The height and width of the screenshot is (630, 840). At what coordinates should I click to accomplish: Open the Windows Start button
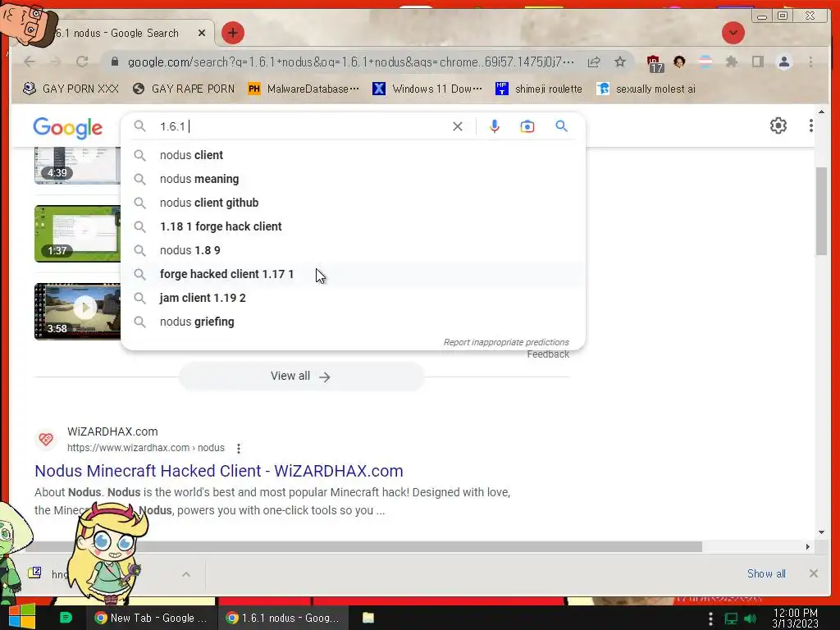22,617
